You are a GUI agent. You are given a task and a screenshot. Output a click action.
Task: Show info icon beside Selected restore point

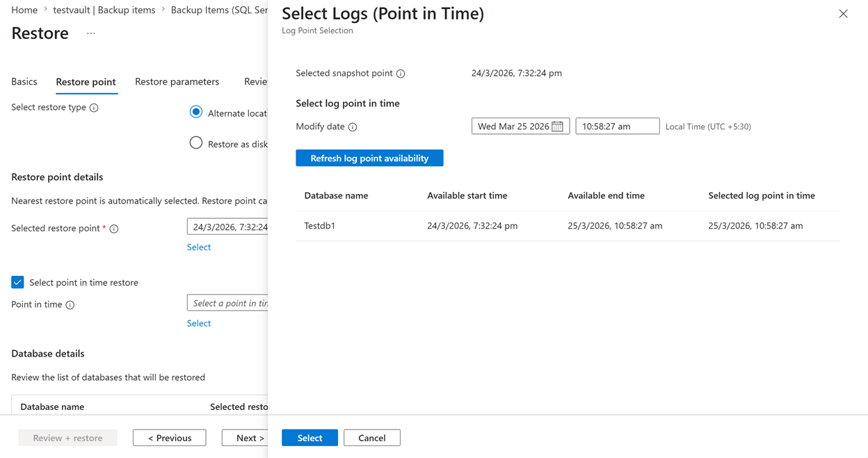114,229
